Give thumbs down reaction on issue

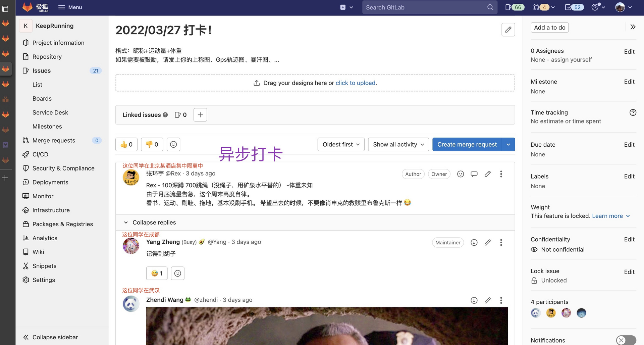[x=152, y=144]
